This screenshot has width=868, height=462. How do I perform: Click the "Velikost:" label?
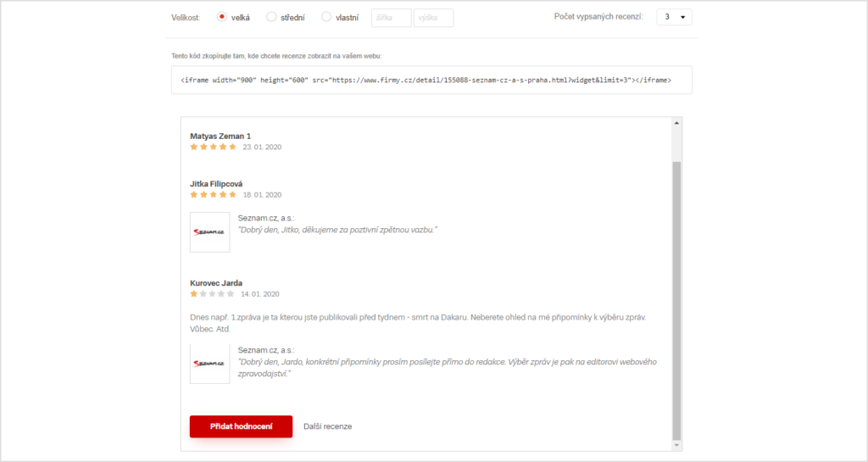tap(186, 18)
